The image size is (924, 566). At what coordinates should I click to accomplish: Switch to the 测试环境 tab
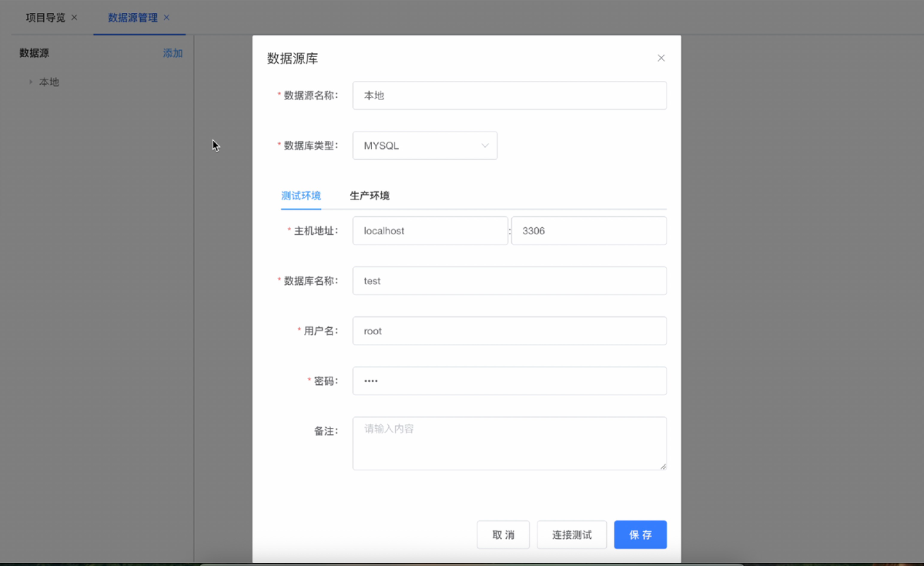301,196
